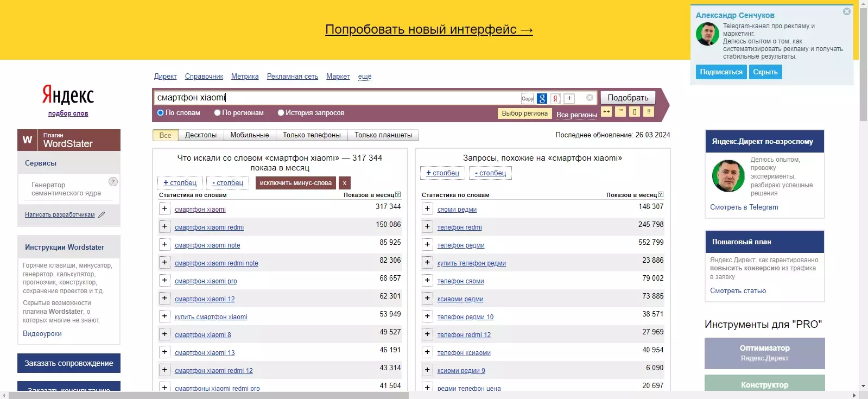Image resolution: width=868 pixels, height=399 pixels.
Task: Click the plus icon inside the search field
Action: (569, 98)
